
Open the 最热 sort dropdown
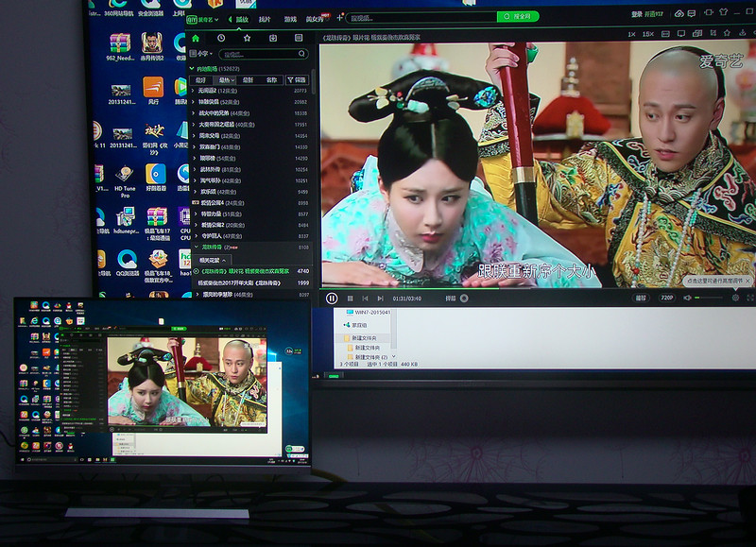[226, 80]
